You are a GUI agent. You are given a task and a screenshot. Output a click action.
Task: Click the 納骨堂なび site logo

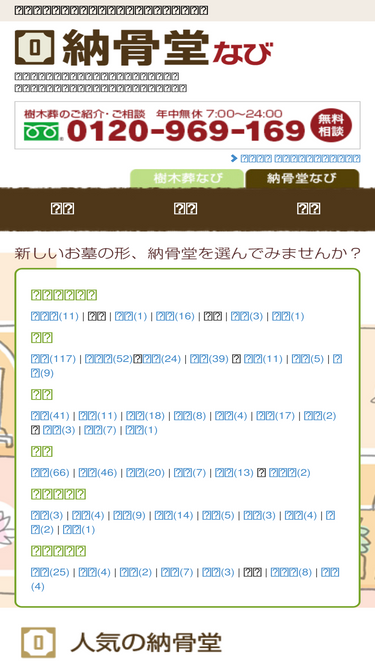(x=143, y=47)
